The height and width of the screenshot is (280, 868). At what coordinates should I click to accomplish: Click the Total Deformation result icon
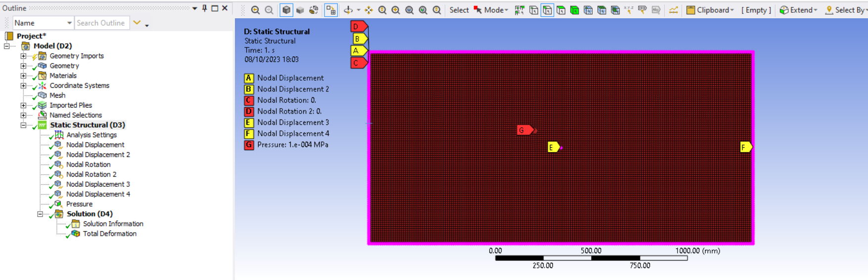76,234
